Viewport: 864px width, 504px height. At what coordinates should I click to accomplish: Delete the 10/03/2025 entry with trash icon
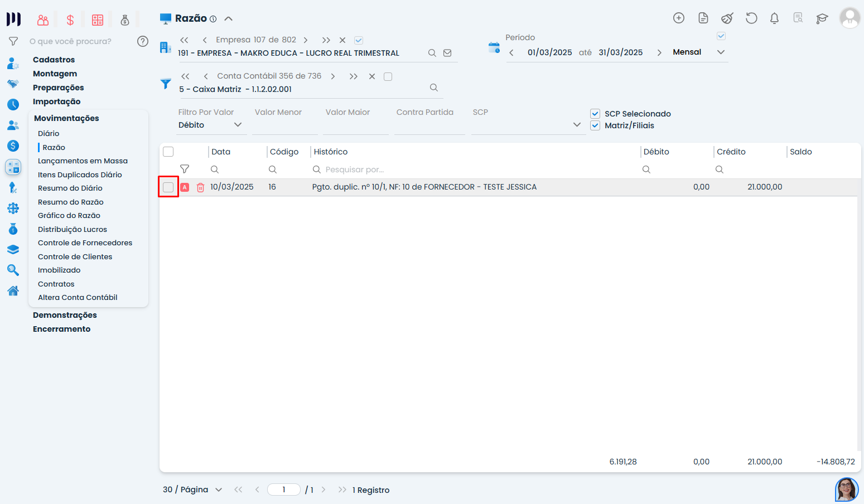pos(200,187)
